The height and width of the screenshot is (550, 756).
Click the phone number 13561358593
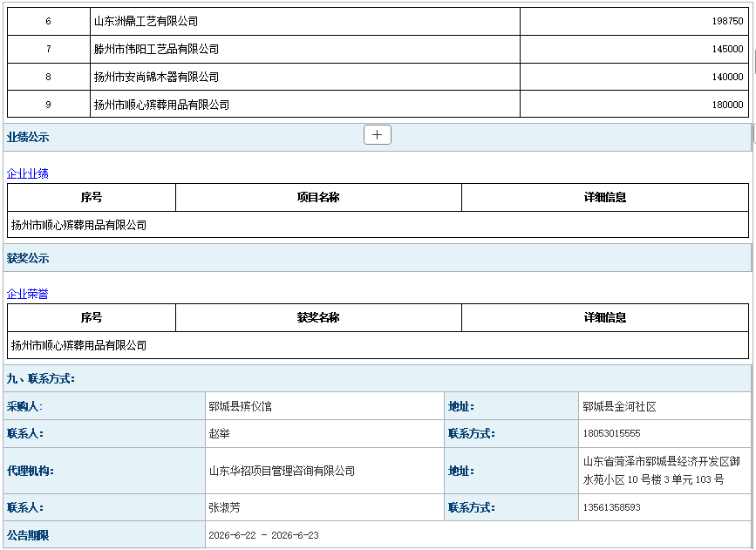(611, 507)
